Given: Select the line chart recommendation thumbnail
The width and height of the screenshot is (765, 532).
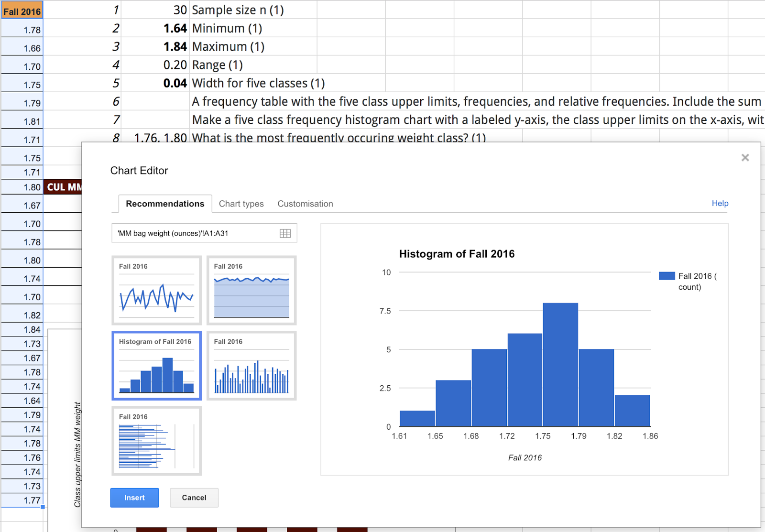Looking at the screenshot, I should click(x=156, y=290).
